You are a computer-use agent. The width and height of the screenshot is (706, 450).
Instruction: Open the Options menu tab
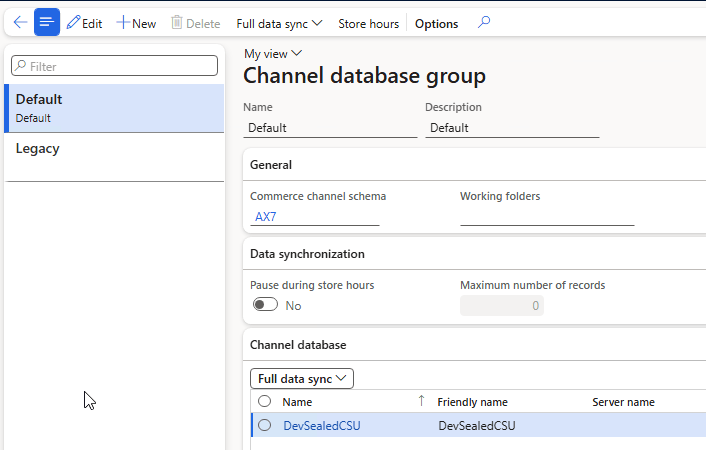pos(436,23)
